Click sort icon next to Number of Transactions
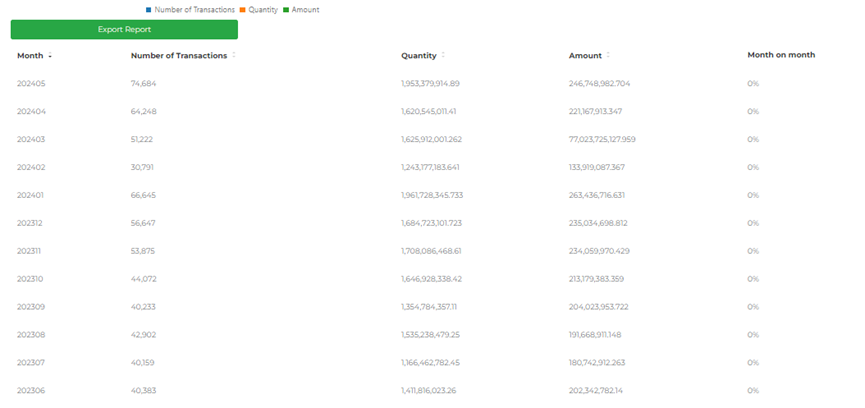The width and height of the screenshot is (865, 408). 234,56
